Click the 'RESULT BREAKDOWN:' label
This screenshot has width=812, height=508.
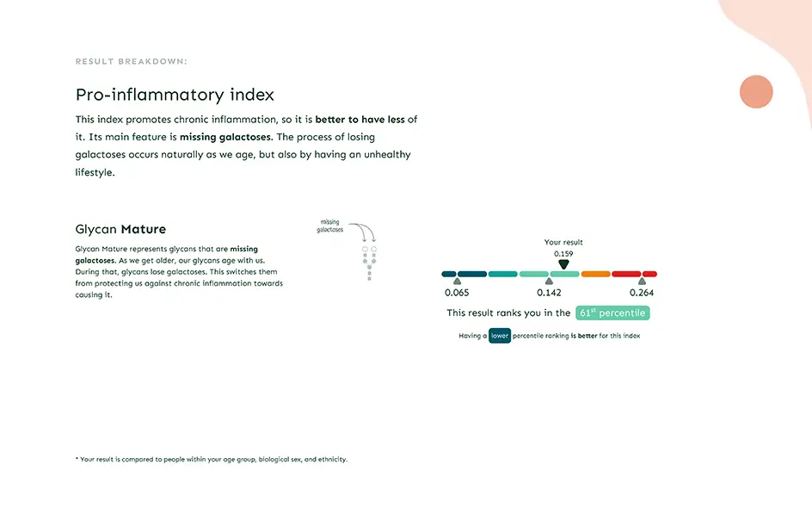132,61
